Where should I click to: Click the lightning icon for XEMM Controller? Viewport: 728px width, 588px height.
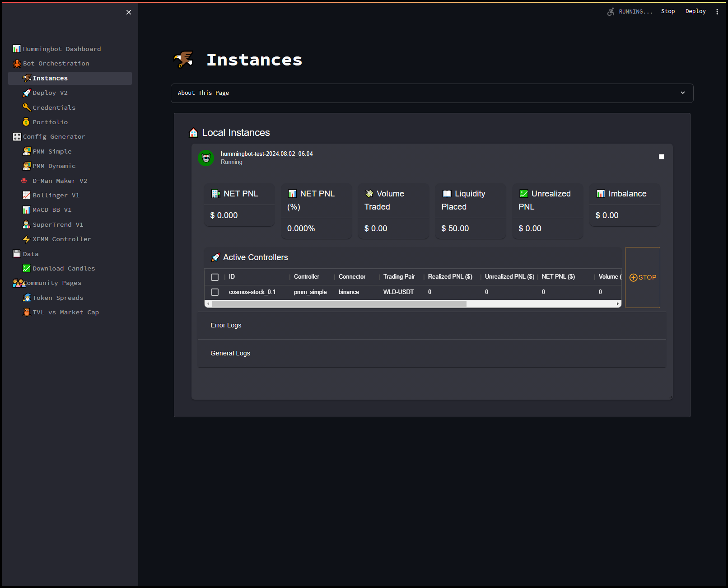pos(27,239)
